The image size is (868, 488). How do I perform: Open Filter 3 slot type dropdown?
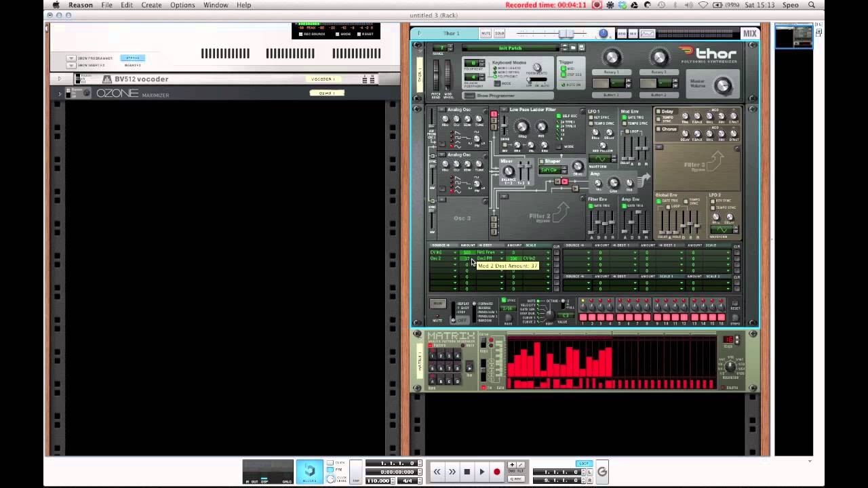(659, 147)
